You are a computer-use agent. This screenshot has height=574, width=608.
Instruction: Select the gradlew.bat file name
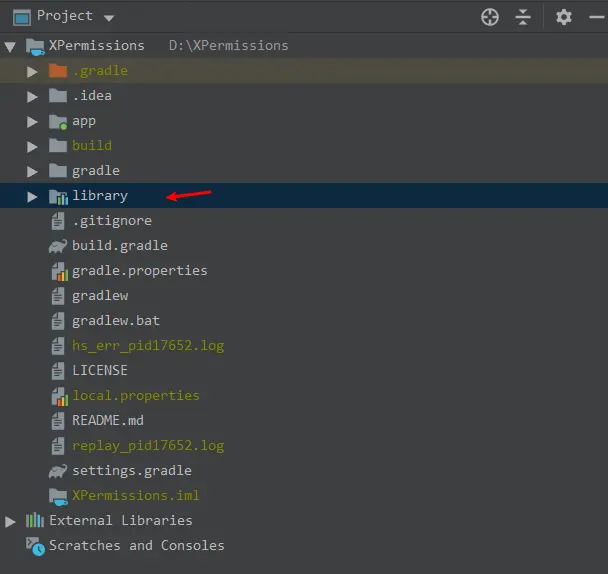coord(116,321)
